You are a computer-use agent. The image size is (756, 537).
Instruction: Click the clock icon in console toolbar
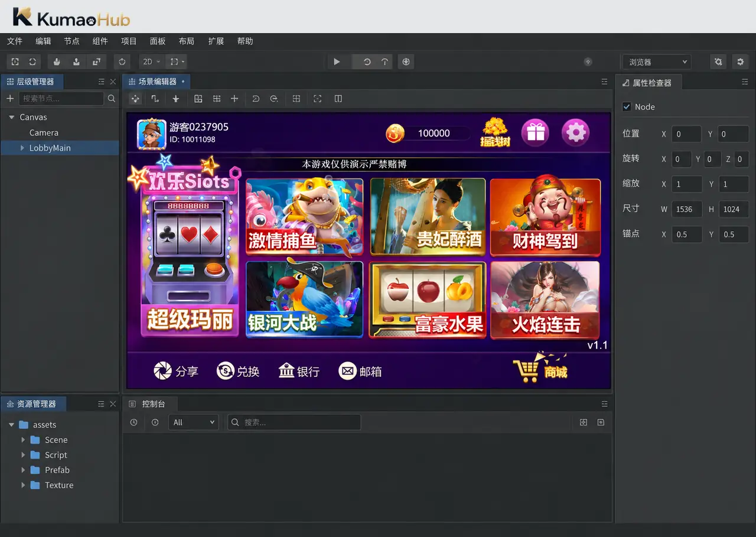[134, 422]
